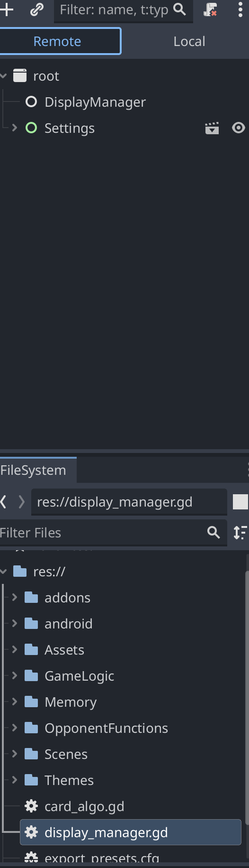Expand the GameLogic folder

(x=15, y=675)
